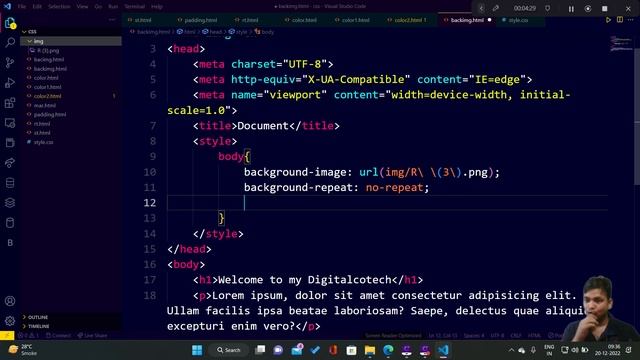
Task: Open Explorer panel More Actions ellipsis
Action: point(112,20)
